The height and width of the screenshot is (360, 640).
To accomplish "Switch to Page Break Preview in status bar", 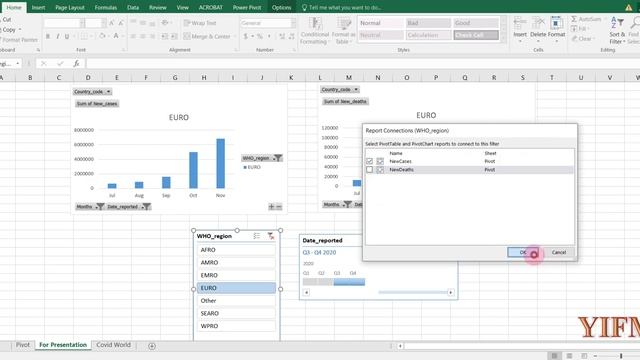I will tap(584, 356).
